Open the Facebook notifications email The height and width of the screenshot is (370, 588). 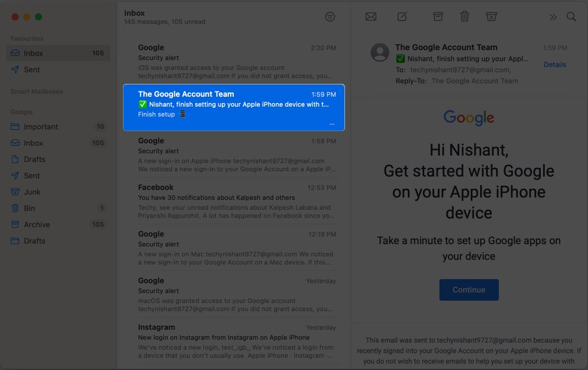tap(234, 201)
